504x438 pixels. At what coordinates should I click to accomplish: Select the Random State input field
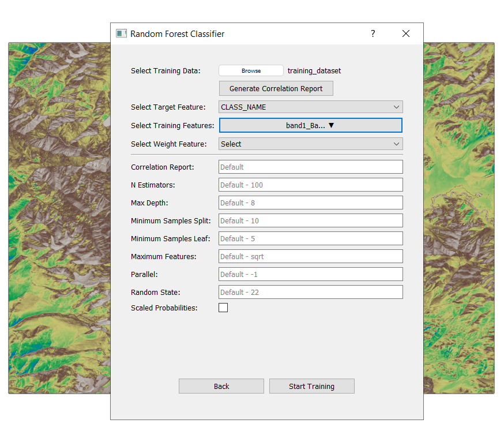point(310,292)
